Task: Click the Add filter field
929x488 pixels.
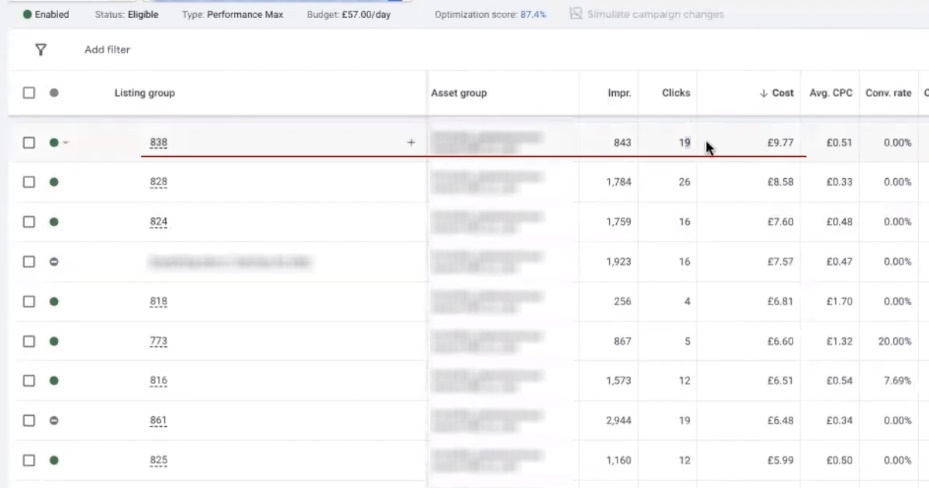Action: point(107,49)
